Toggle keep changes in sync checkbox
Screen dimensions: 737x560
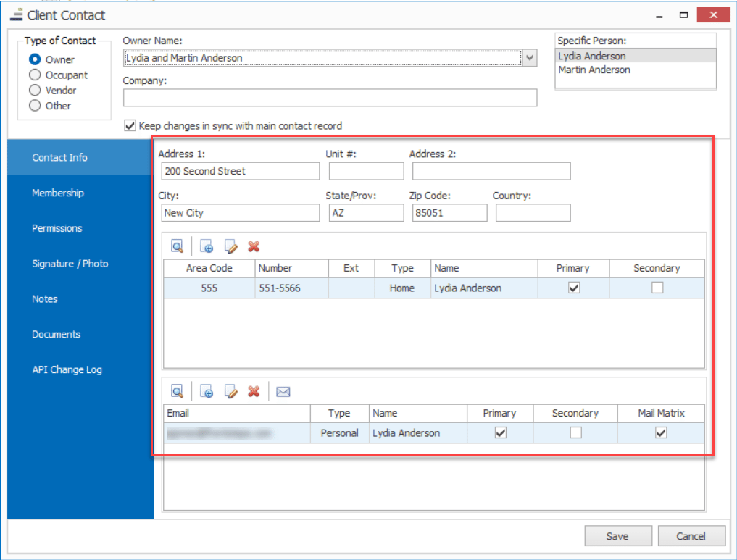[130, 126]
